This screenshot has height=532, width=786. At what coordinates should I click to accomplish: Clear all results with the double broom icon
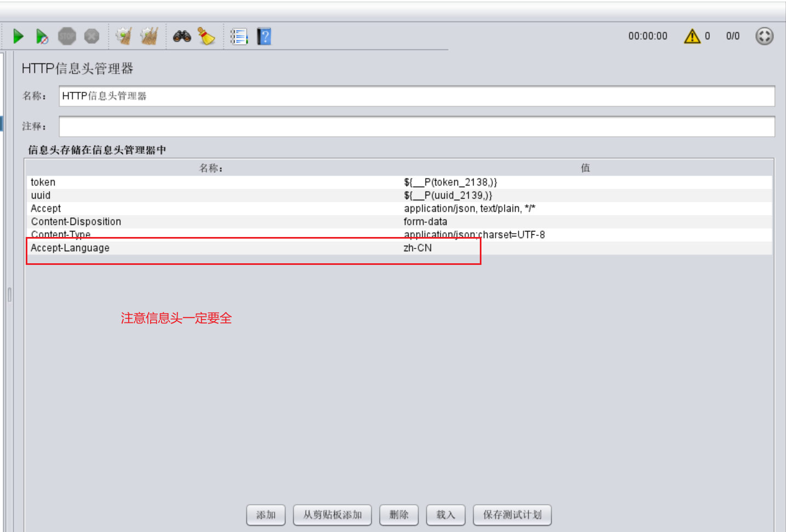click(x=149, y=37)
